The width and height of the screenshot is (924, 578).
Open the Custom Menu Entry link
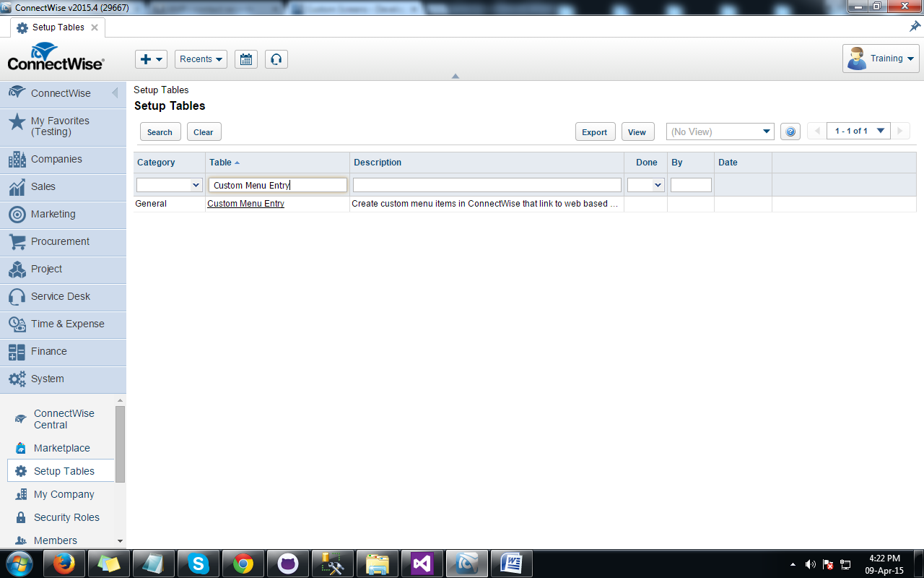pos(245,204)
